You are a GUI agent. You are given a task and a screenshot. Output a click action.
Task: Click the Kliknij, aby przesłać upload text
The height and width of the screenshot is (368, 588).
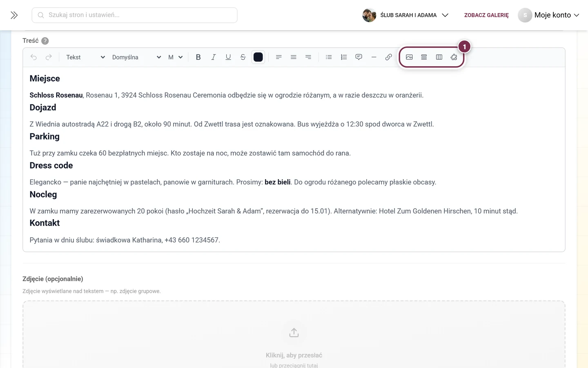tap(294, 355)
